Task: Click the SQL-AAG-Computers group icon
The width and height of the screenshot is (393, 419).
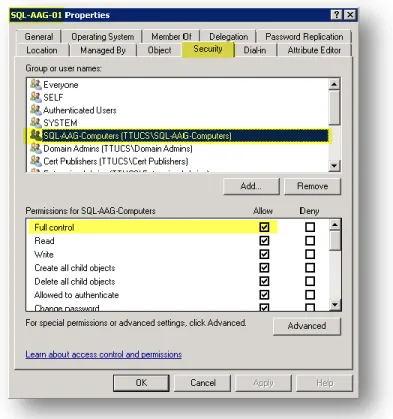Action: [35, 135]
